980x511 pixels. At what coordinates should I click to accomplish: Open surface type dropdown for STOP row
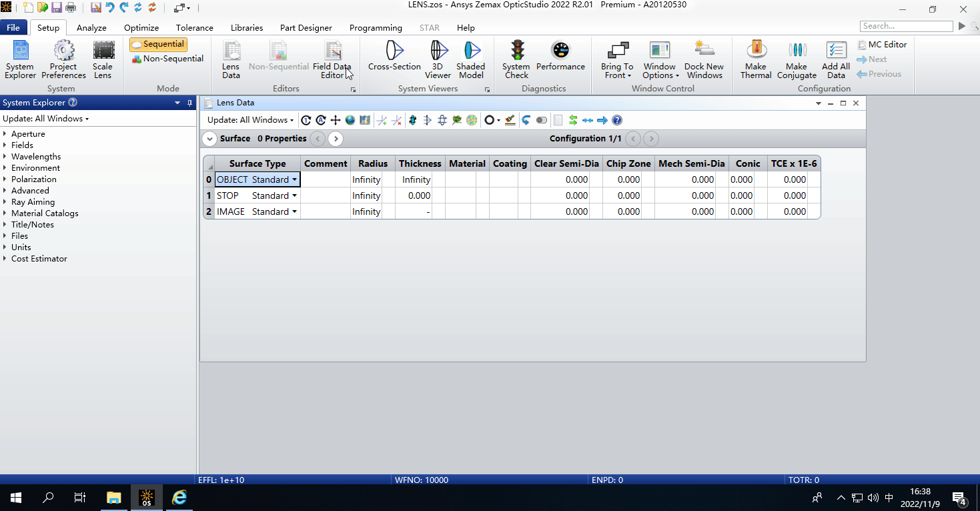tap(294, 195)
